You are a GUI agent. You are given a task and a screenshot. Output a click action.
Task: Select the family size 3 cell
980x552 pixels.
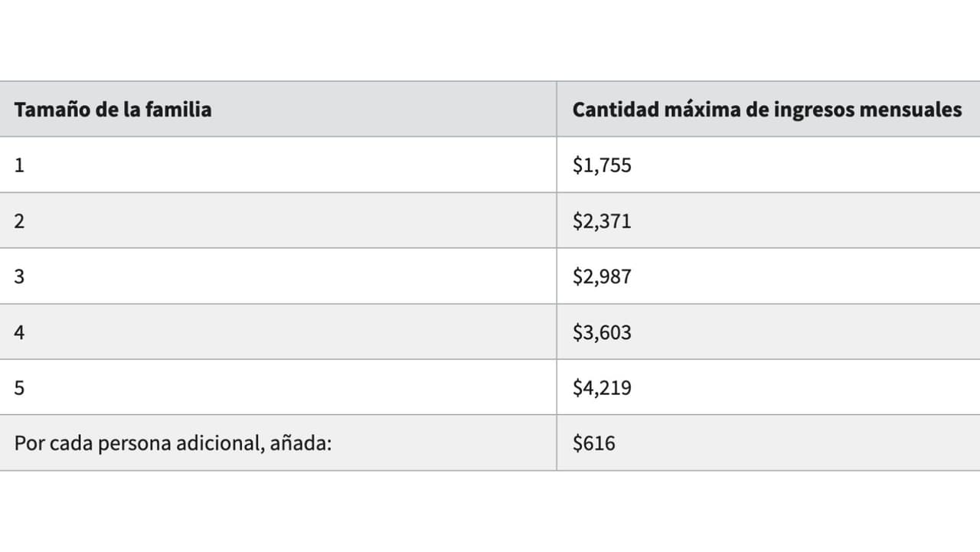(x=19, y=276)
